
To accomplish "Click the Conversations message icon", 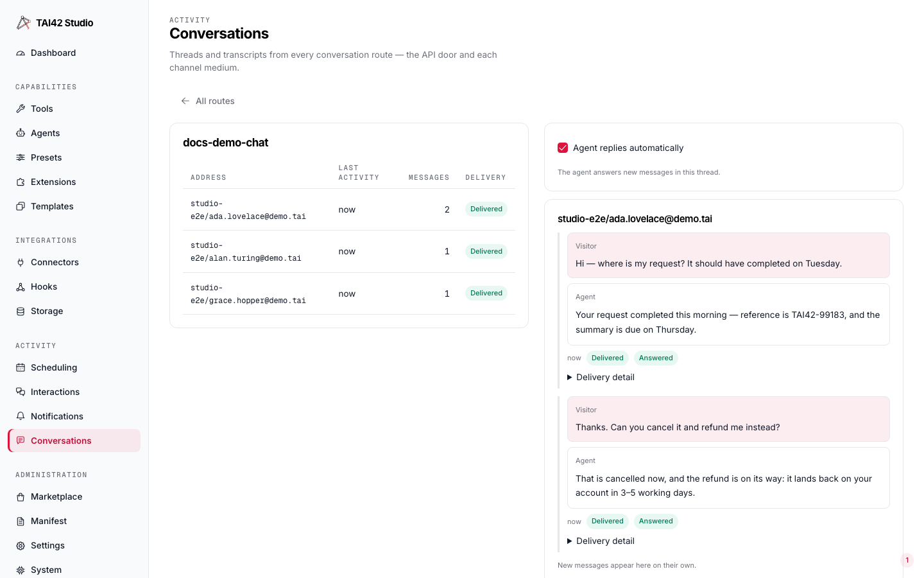I will (21, 441).
